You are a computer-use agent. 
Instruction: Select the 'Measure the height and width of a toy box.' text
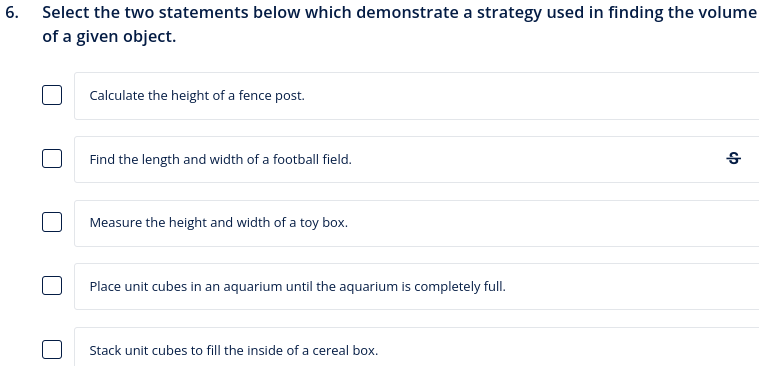[219, 223]
